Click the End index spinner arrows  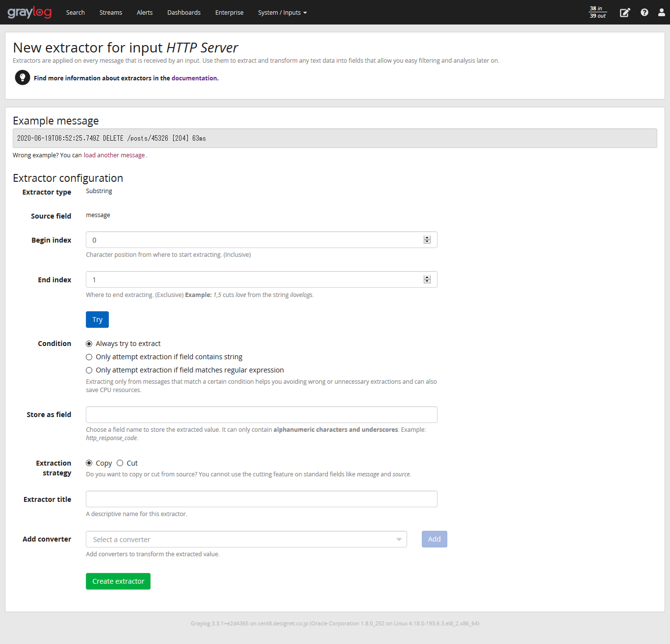[427, 279]
